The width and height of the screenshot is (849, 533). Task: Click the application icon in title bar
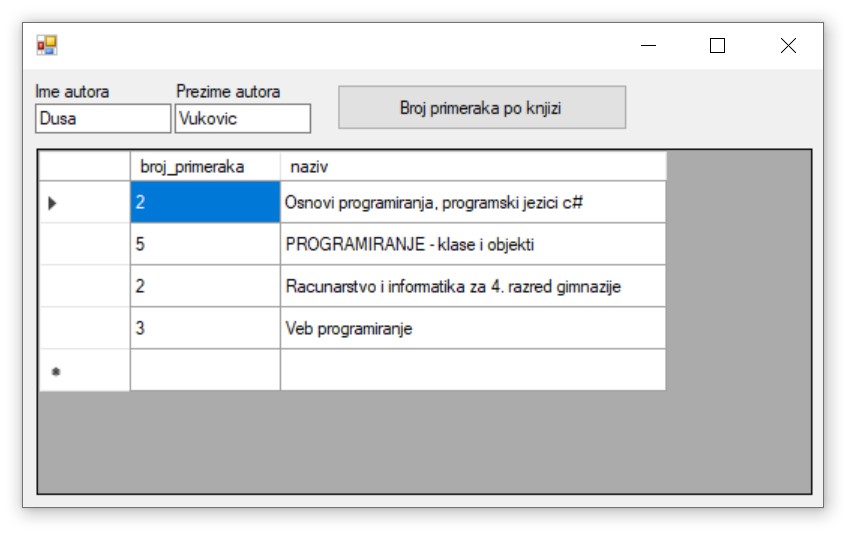[x=47, y=45]
